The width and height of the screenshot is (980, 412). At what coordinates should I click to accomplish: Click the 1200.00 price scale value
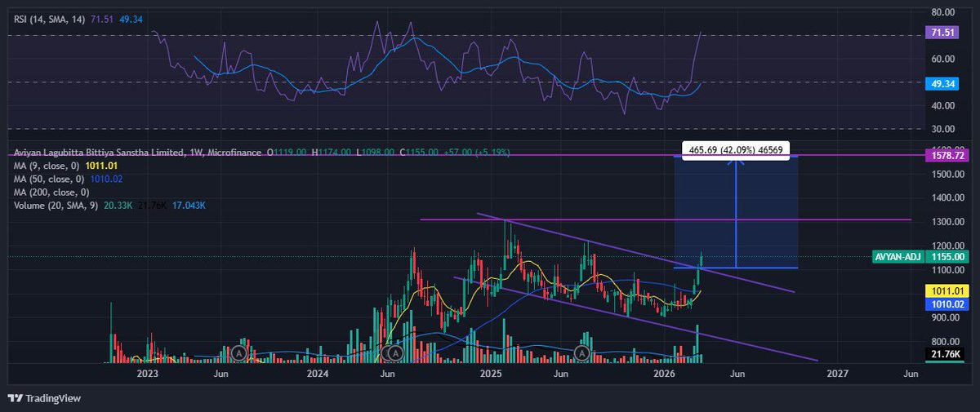click(x=948, y=246)
